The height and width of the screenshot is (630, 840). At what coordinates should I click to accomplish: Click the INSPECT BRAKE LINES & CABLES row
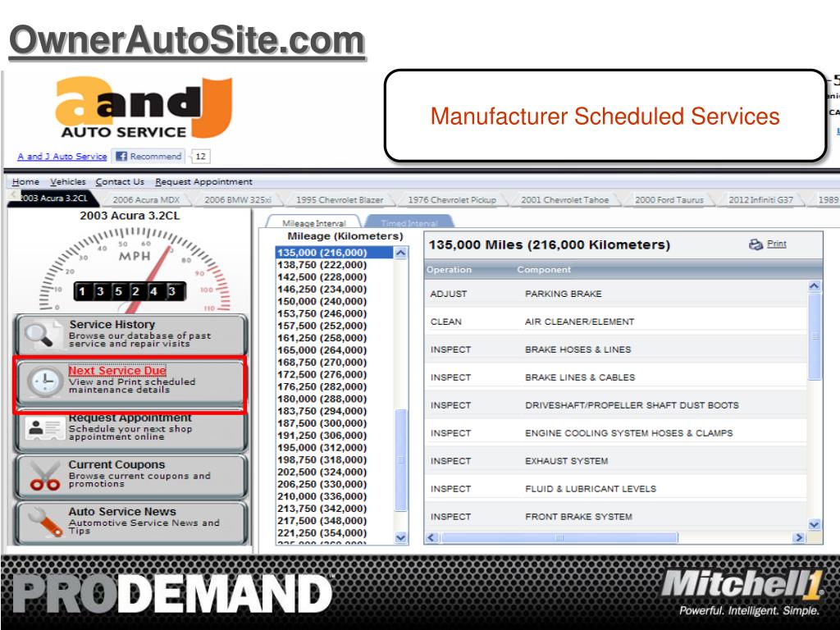pos(616,377)
